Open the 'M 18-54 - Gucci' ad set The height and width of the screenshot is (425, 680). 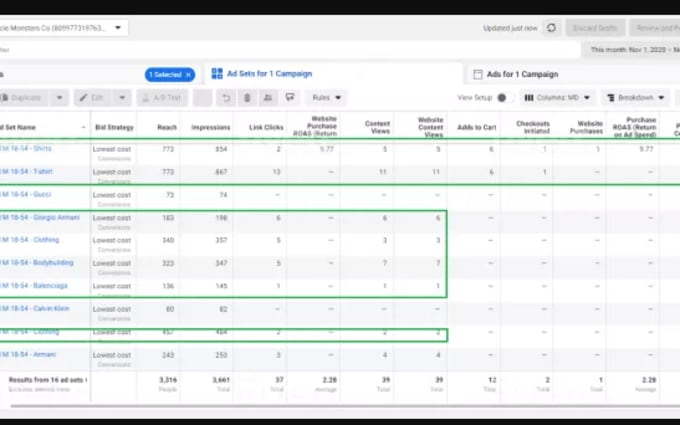click(26, 194)
